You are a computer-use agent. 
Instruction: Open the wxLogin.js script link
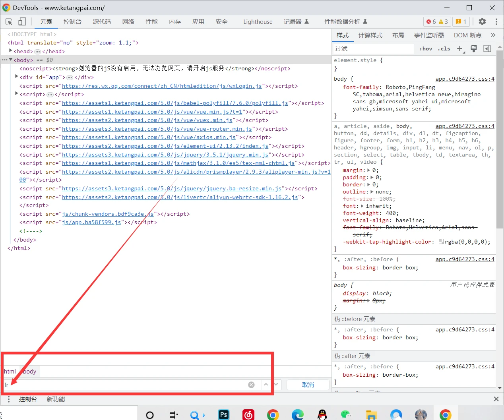162,86
